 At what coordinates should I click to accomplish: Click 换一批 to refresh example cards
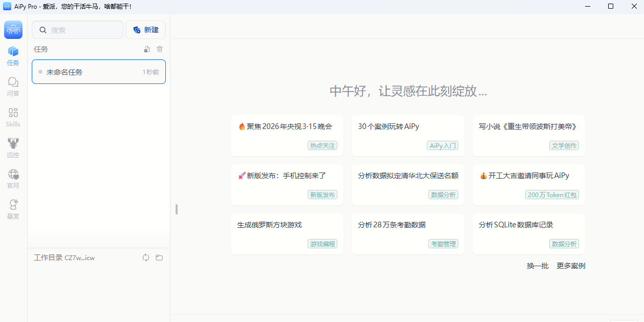536,266
